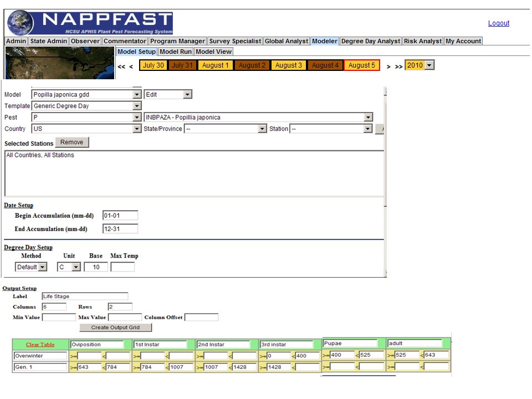The height and width of the screenshot is (399, 532).
Task: Select the July 31 date button
Action: pos(182,65)
